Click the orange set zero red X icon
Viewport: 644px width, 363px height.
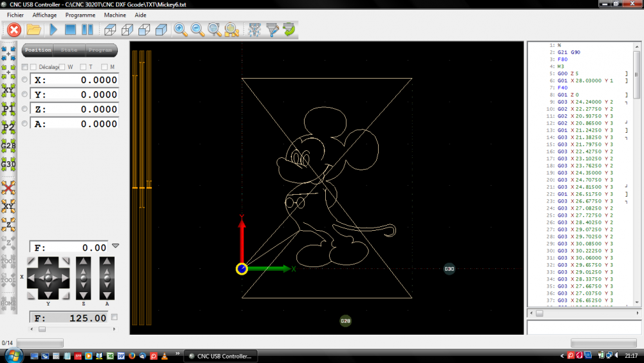coord(8,188)
